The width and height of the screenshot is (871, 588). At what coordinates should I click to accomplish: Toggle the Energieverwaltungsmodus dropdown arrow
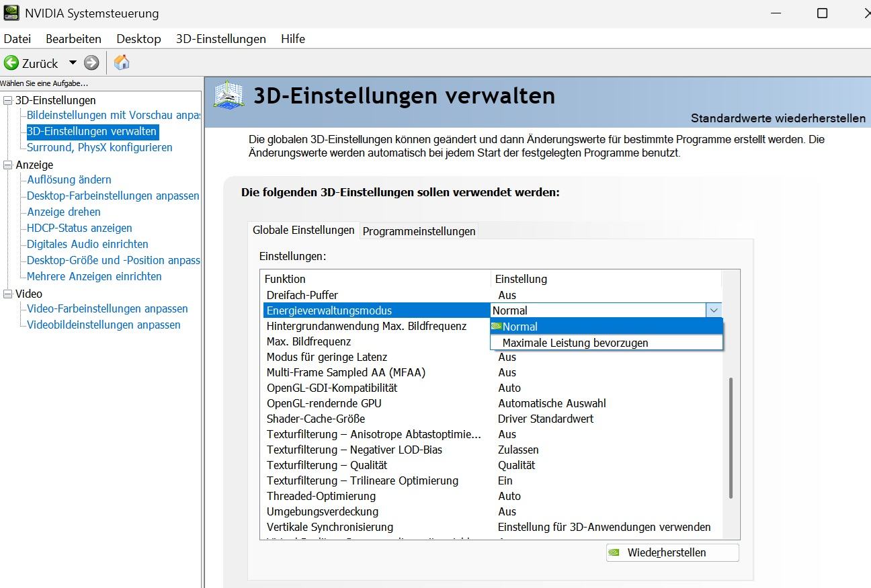pos(714,310)
